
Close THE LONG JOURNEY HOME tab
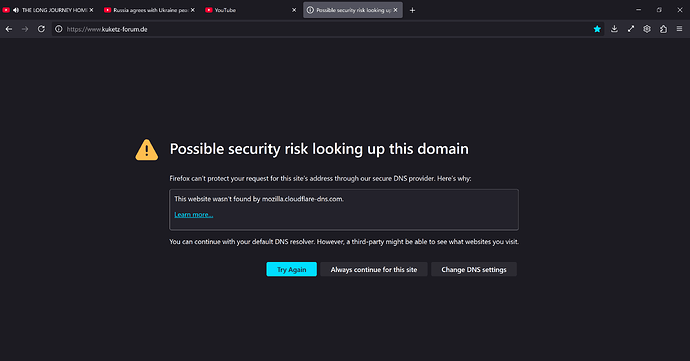[x=92, y=10]
